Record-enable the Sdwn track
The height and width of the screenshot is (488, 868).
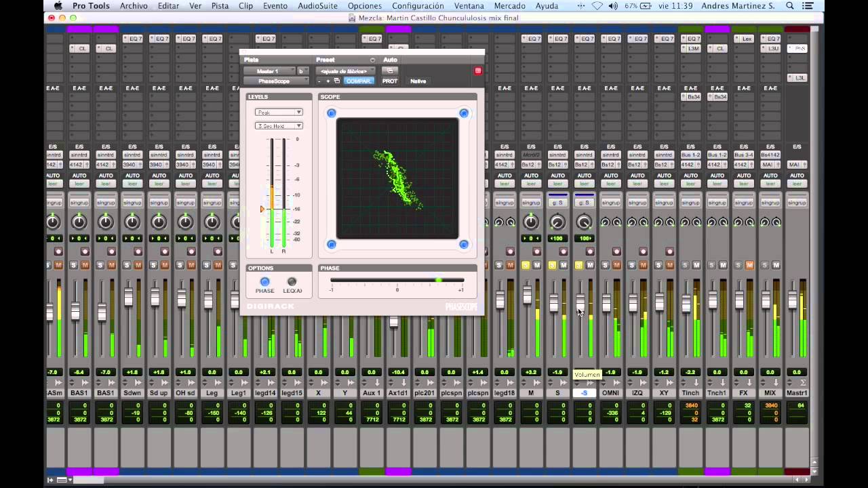click(138, 251)
